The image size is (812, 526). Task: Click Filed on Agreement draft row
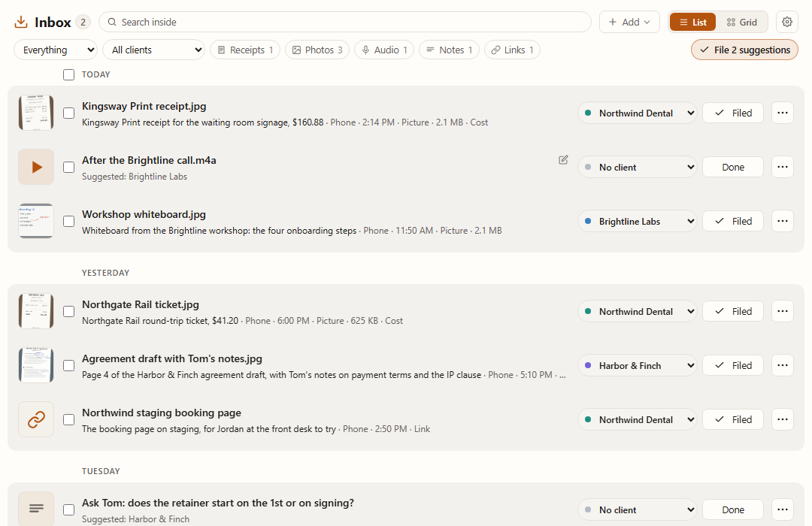click(x=733, y=365)
